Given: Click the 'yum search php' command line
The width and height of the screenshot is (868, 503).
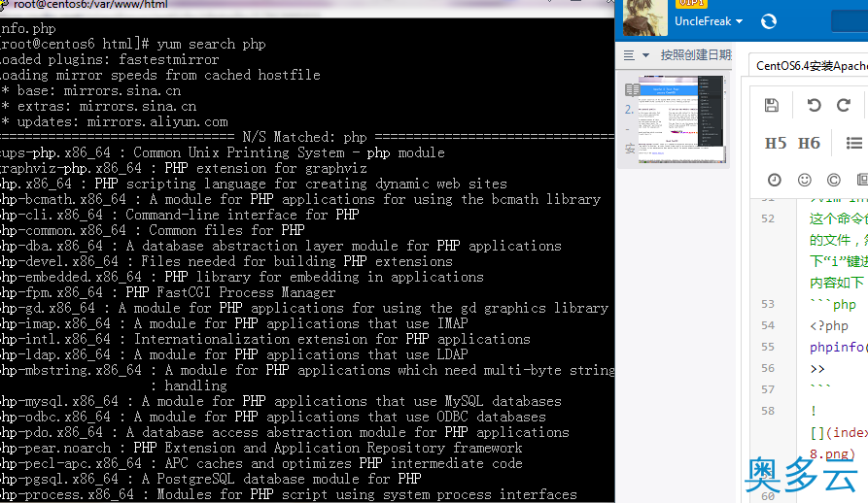Looking at the screenshot, I should (133, 45).
